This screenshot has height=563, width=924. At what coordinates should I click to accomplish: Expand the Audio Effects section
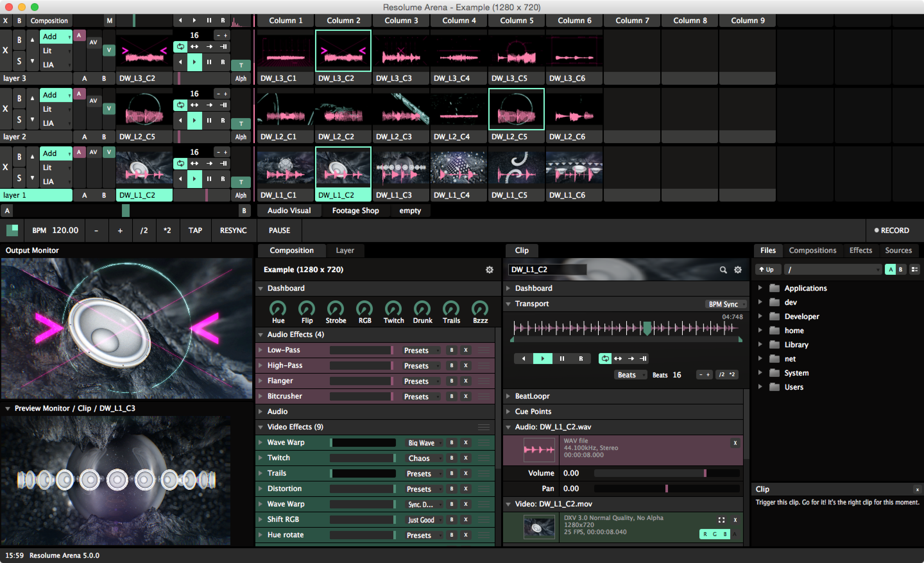tap(260, 335)
